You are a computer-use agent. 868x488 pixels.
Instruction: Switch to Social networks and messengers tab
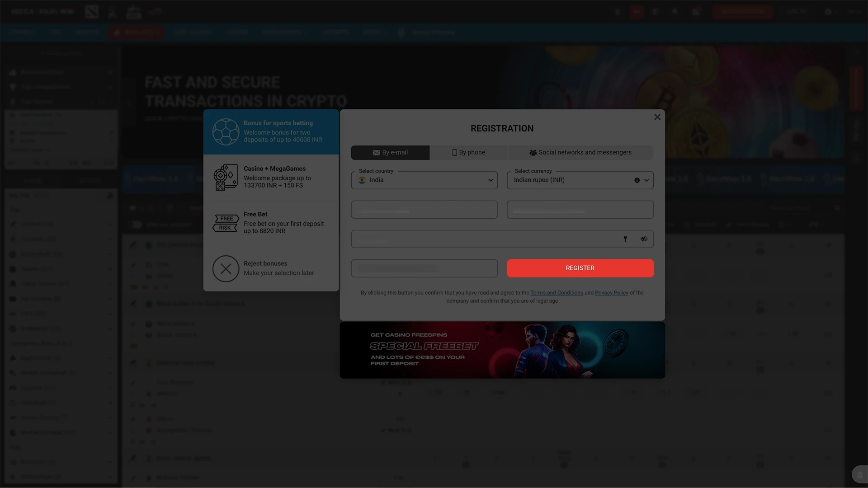point(580,152)
